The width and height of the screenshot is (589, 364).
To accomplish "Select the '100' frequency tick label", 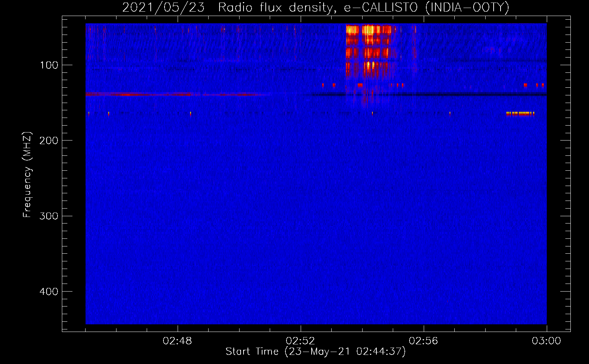I will (49, 65).
